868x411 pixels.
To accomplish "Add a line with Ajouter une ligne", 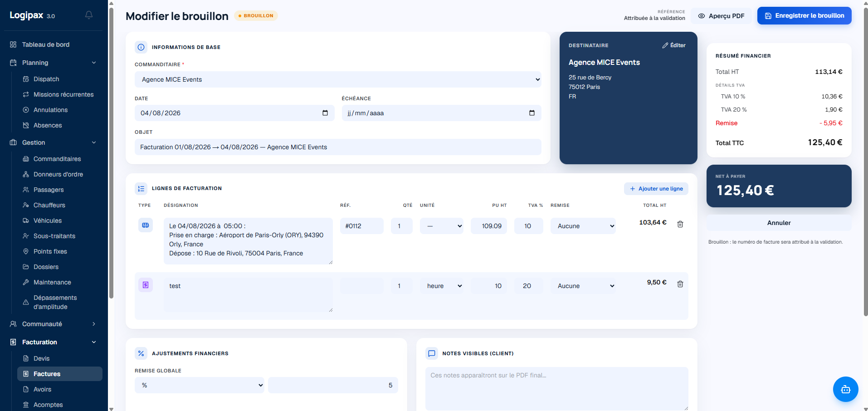I will [656, 189].
